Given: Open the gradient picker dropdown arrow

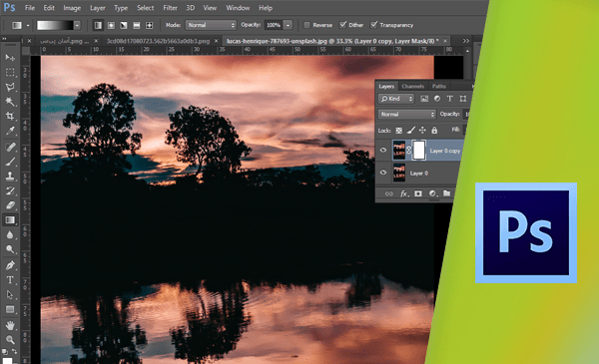Looking at the screenshot, I should 77,25.
